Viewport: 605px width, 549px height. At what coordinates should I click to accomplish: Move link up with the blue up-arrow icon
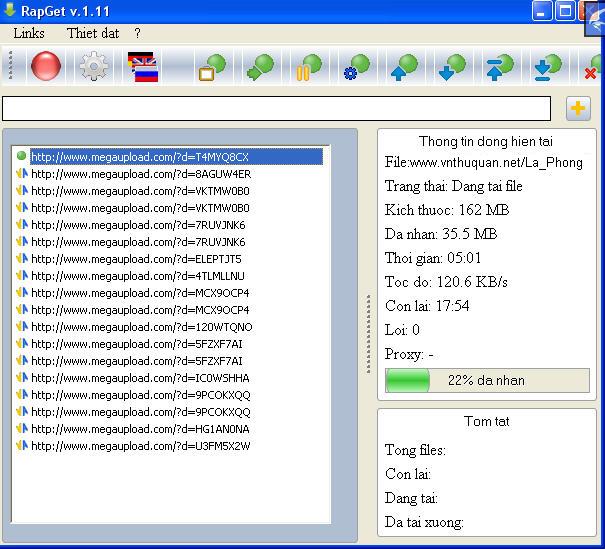click(404, 67)
